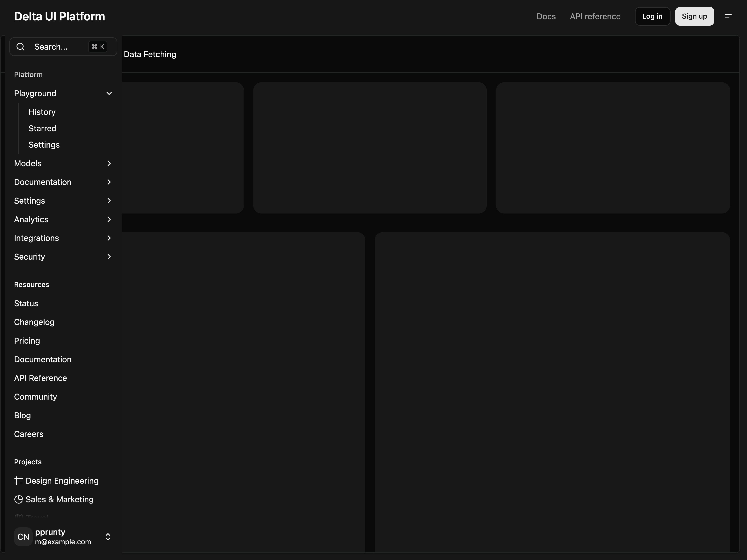The image size is (747, 560).
Task: Select the Models menu item
Action: [63, 163]
